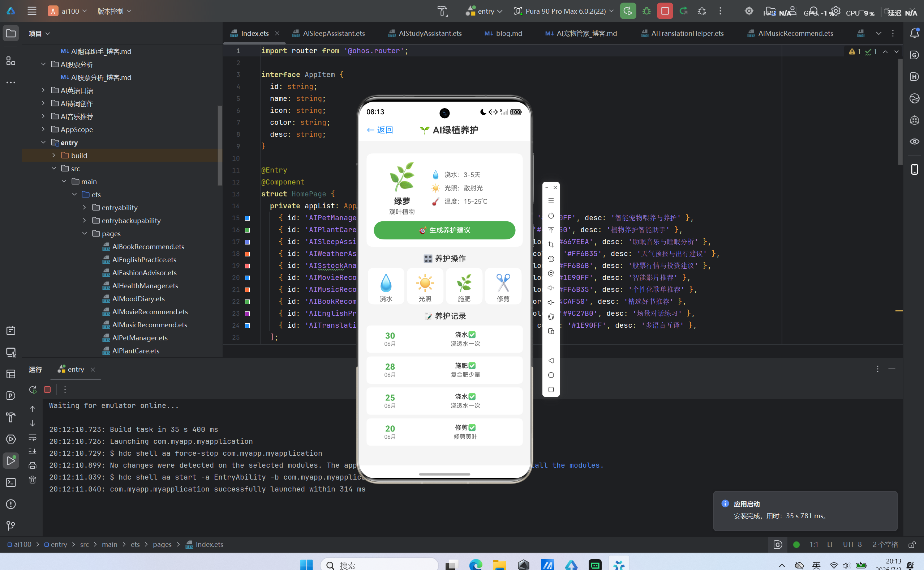
Task: Open the ai100 project dropdown
Action: (68, 11)
